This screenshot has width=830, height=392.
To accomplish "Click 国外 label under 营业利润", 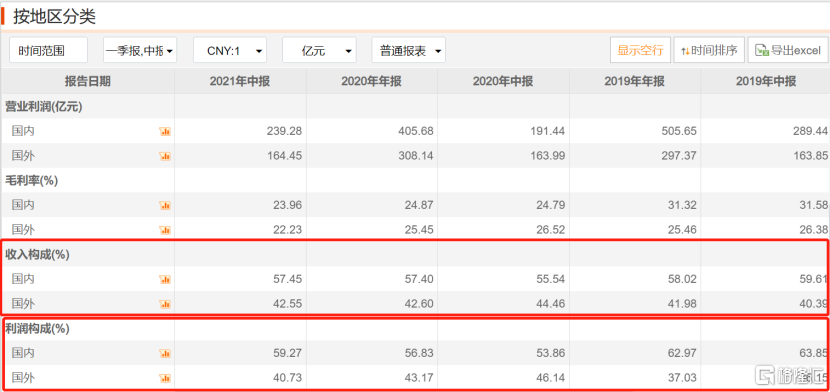I will 23,156.
